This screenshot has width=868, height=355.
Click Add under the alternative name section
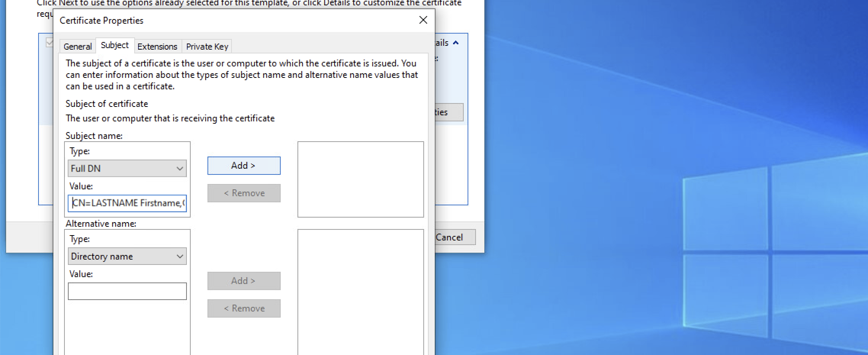243,281
